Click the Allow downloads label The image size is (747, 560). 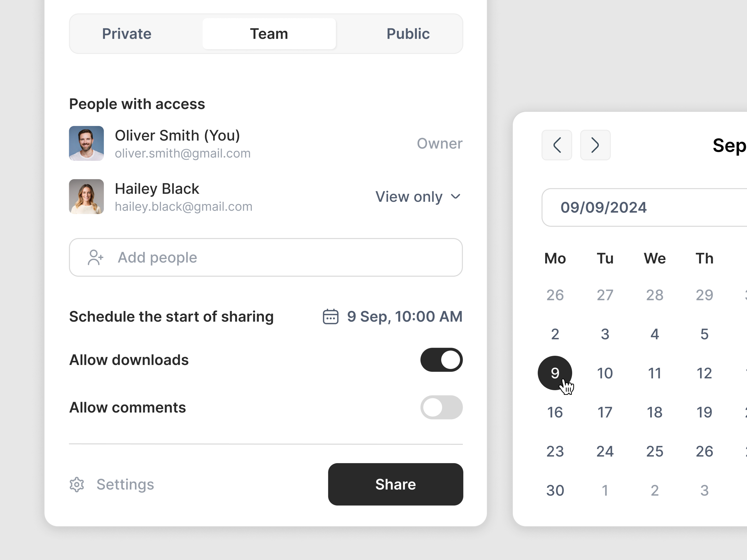coord(129,360)
